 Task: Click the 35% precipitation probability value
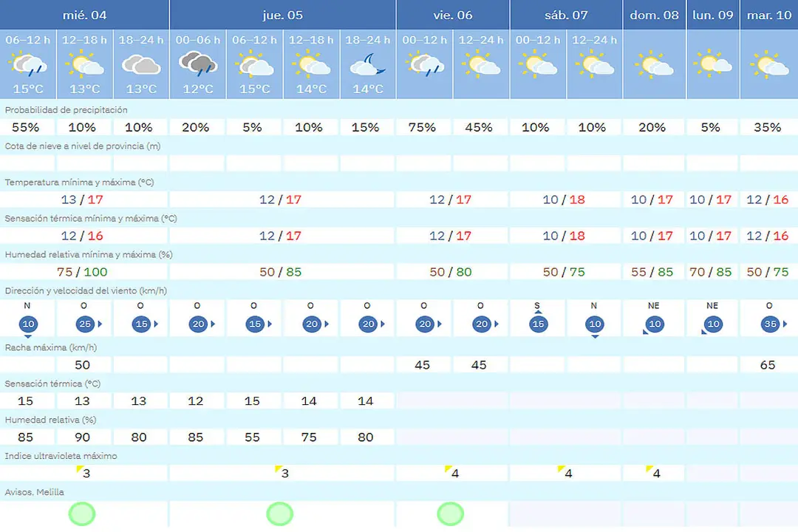767,127
